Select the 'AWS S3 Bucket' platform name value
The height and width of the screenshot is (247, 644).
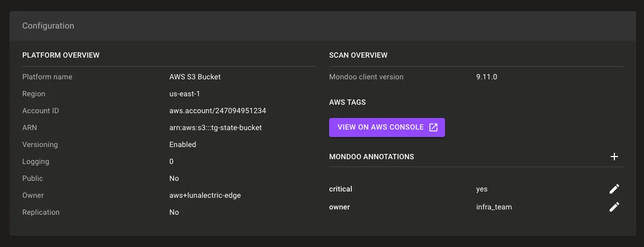195,77
